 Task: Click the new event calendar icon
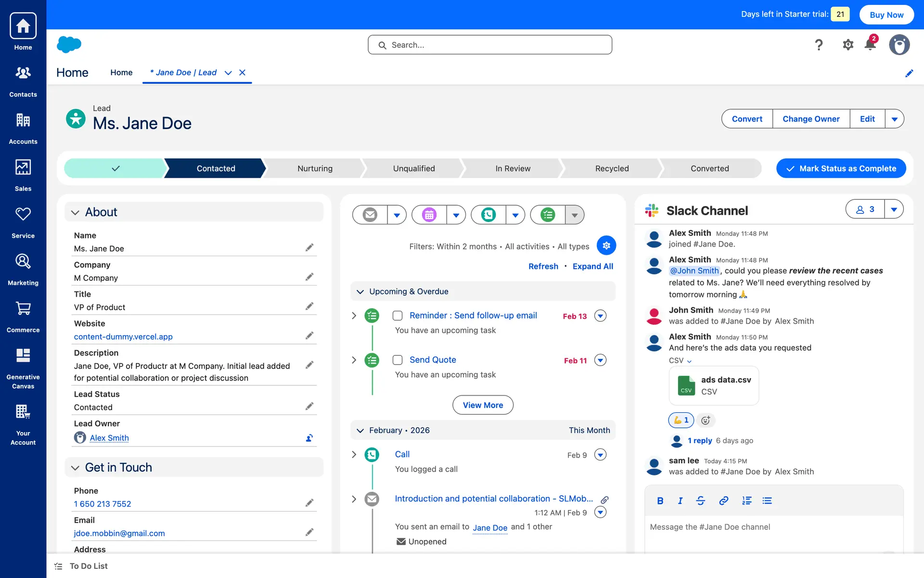pos(429,215)
